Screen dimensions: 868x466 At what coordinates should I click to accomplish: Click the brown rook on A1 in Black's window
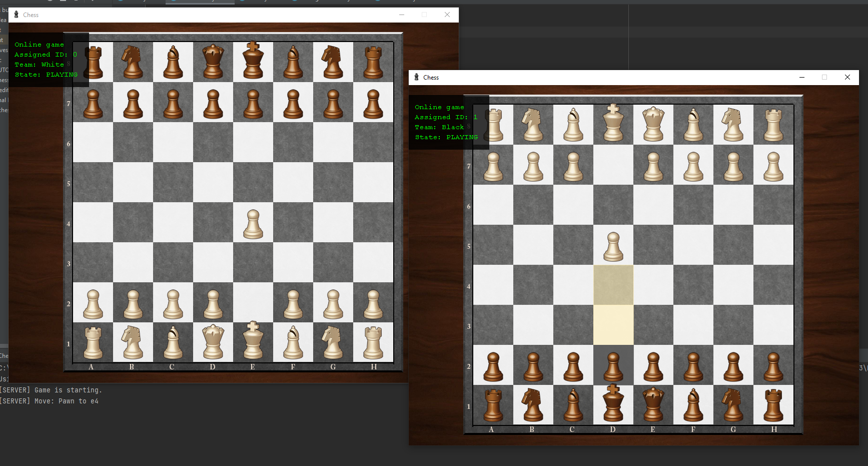[493, 405]
